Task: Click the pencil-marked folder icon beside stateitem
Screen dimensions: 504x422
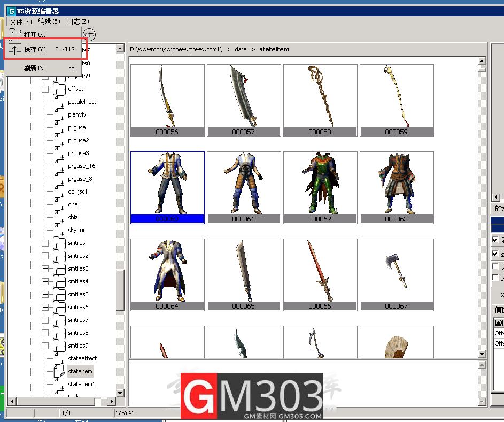Action: (x=59, y=371)
